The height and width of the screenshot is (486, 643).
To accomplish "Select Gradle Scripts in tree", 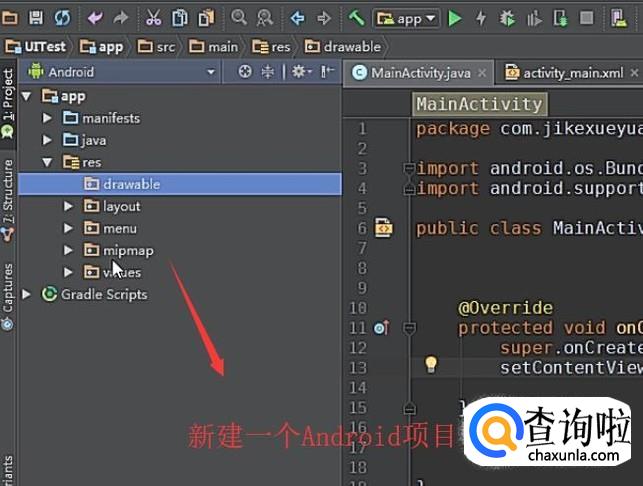I will (x=95, y=294).
